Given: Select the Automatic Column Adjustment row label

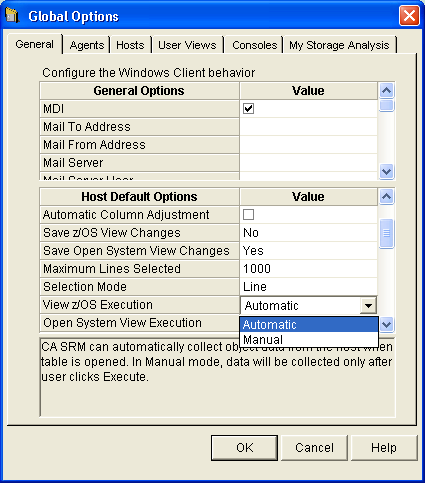Looking at the screenshot, I should [x=139, y=215].
